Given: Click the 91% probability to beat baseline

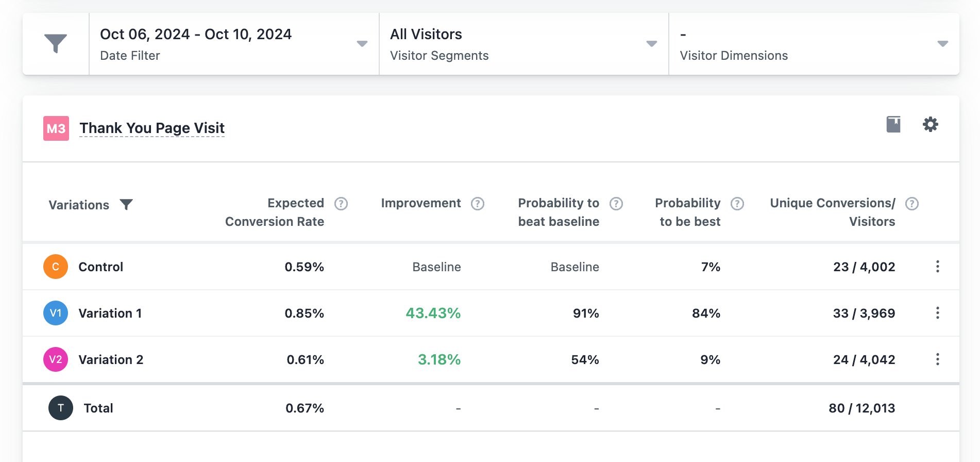Looking at the screenshot, I should point(586,313).
